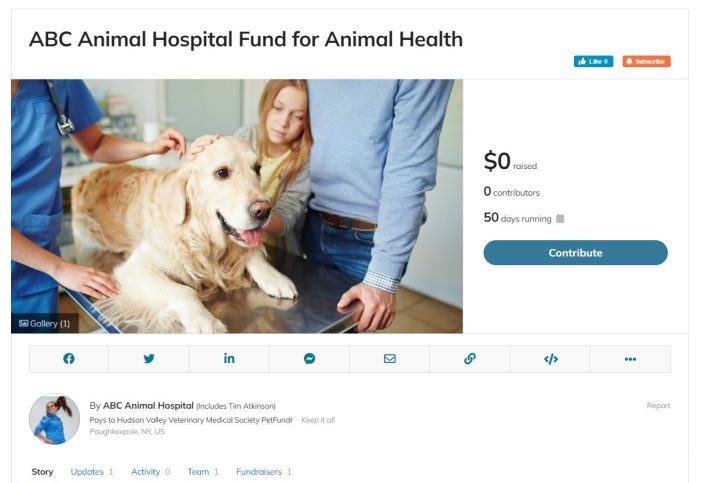Share campaign on LinkedIn

pyautogui.click(x=229, y=359)
